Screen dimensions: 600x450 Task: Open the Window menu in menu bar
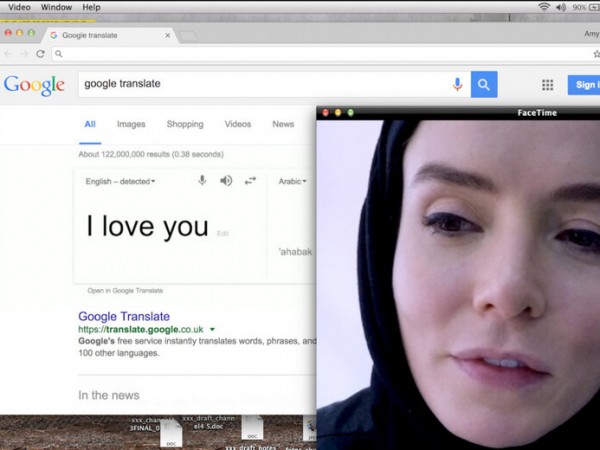tap(56, 7)
